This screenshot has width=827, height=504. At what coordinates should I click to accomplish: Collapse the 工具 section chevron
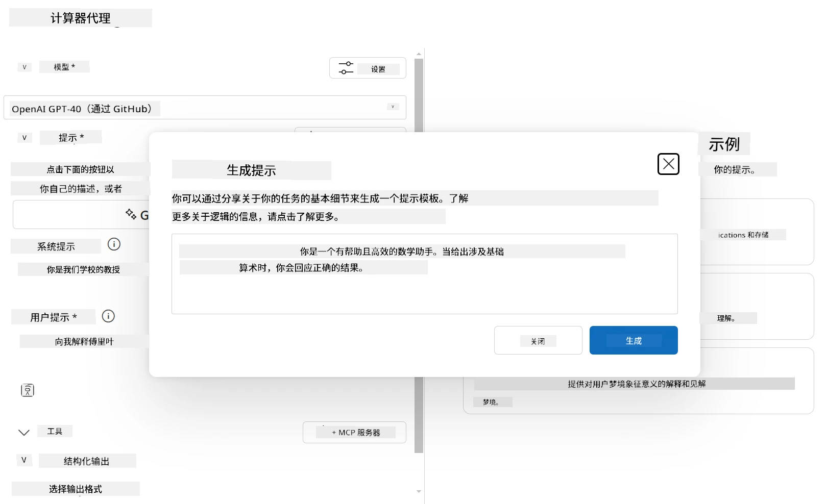pyautogui.click(x=24, y=432)
